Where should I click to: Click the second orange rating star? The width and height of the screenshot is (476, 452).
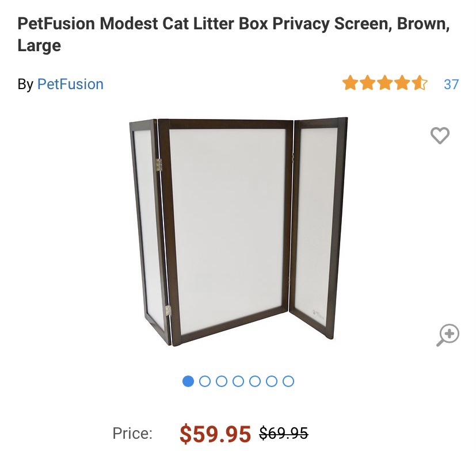tap(367, 84)
